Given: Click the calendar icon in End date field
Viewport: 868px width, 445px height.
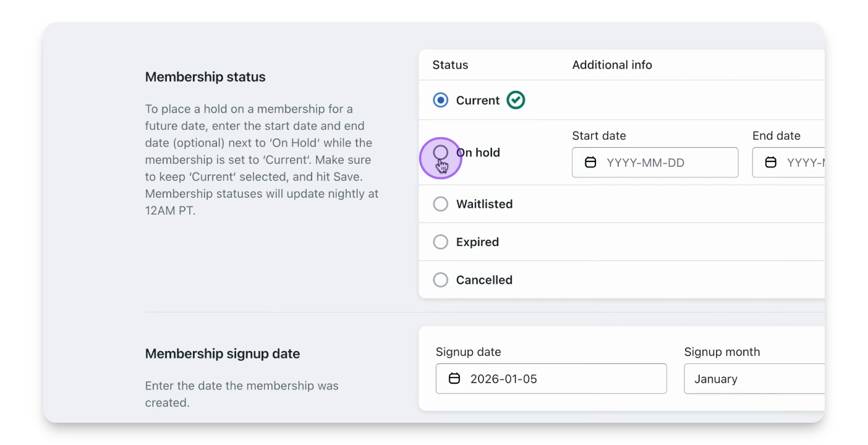Looking at the screenshot, I should [x=771, y=163].
